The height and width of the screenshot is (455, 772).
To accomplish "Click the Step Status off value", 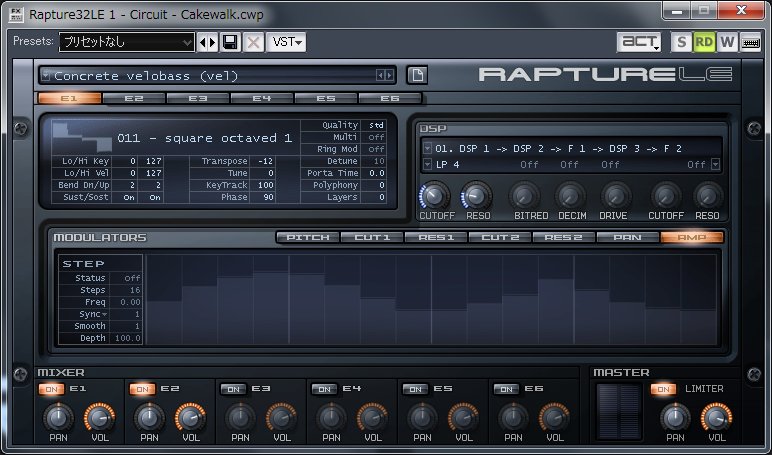I will coord(132,278).
